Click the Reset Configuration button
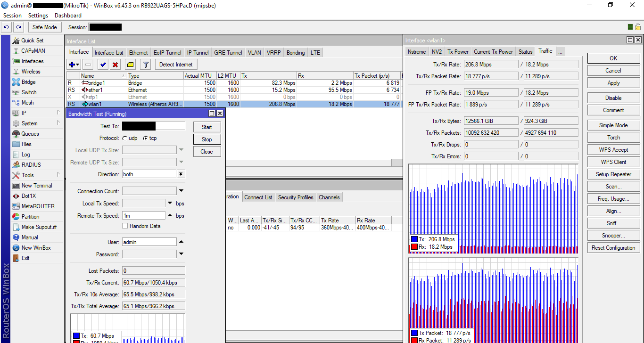Screen dimensions: 644x343 click(x=613, y=248)
